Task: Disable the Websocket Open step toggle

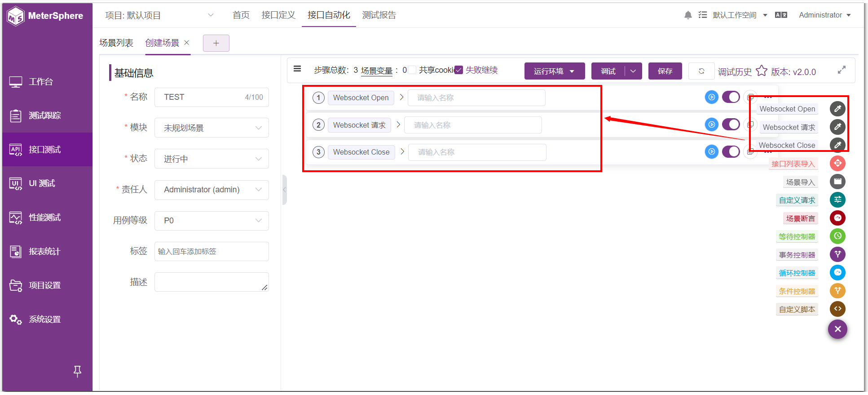Action: (x=731, y=97)
